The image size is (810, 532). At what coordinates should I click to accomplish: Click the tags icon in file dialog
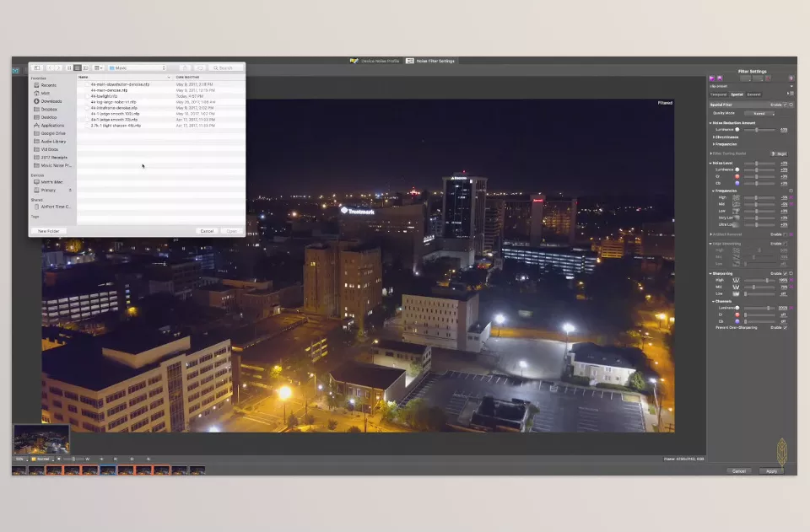pos(200,68)
